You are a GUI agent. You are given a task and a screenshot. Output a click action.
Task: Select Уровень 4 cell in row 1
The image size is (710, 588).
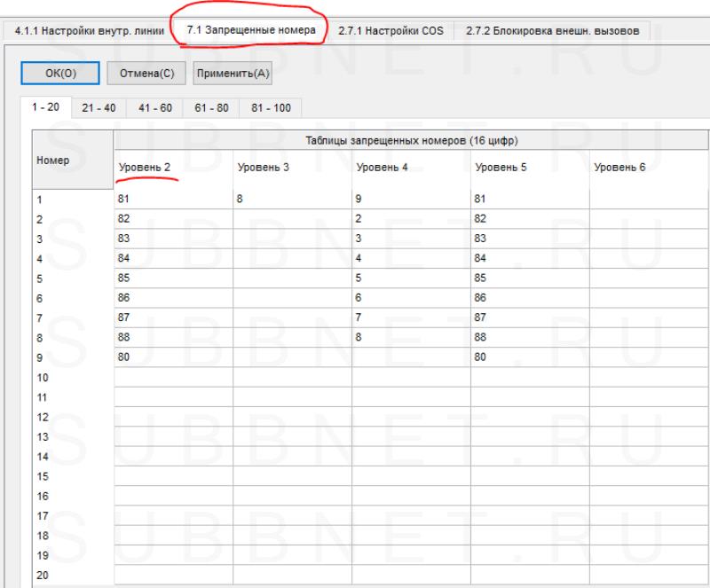coord(411,200)
